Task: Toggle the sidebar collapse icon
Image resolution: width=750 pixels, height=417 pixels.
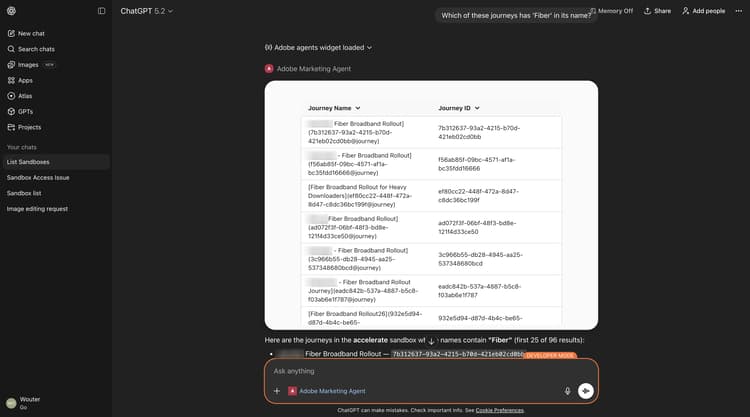Action: click(101, 11)
